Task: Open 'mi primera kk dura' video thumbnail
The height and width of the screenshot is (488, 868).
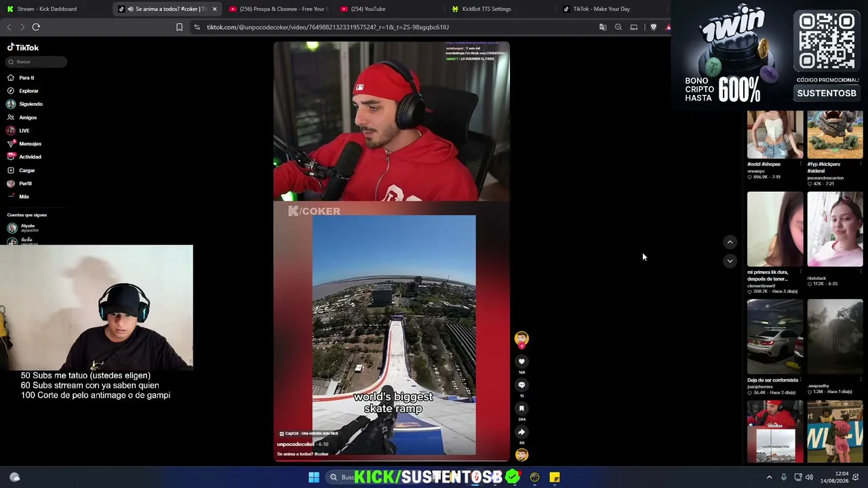Action: tap(775, 229)
